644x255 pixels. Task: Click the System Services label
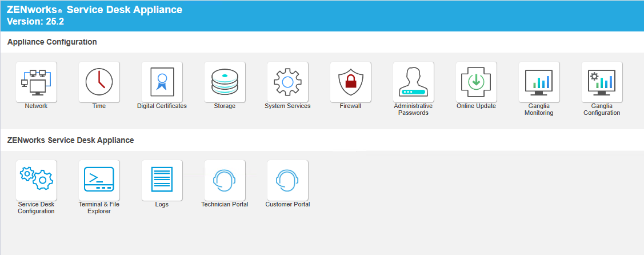pyautogui.click(x=287, y=106)
